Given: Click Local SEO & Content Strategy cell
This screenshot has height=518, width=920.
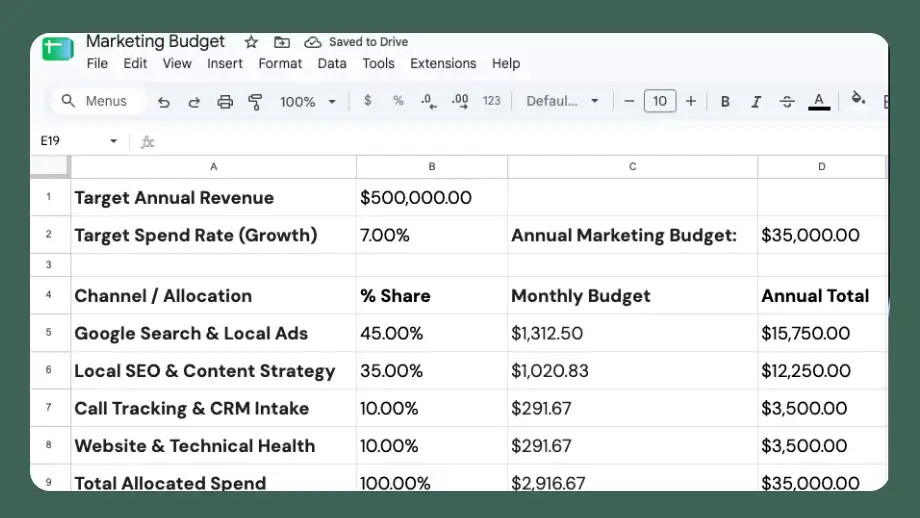Looking at the screenshot, I should tap(214, 371).
